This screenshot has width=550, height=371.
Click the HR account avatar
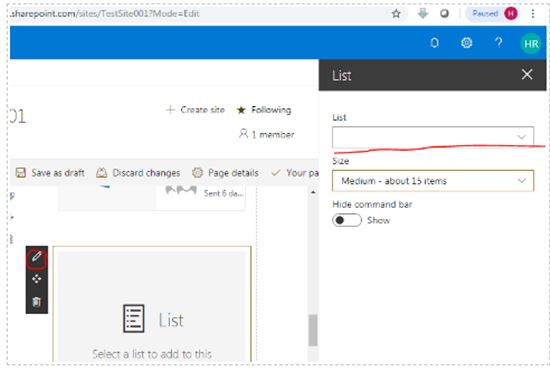coord(531,43)
